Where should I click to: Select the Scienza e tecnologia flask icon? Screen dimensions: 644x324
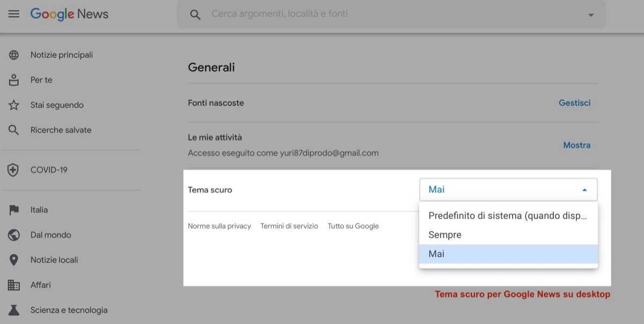(13, 310)
